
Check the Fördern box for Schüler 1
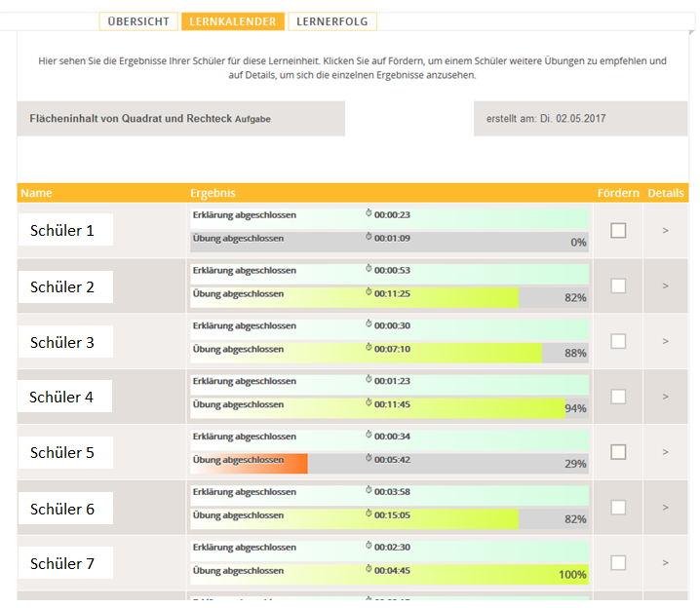[x=618, y=230]
